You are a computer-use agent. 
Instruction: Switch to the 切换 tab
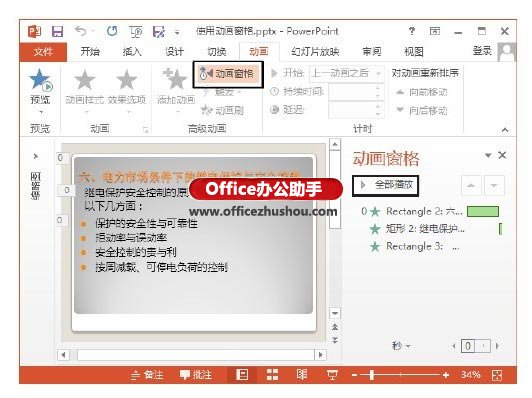tap(216, 52)
